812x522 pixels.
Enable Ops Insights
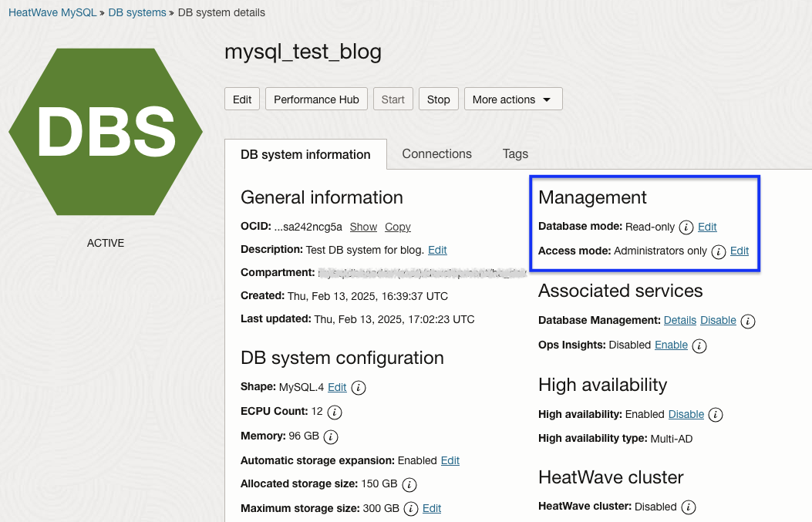pos(671,345)
